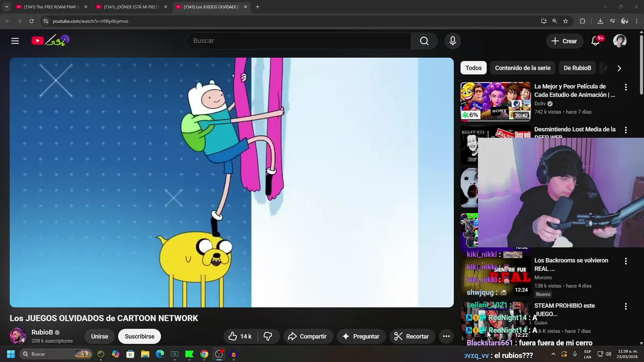
Task: Go back in browser history
Action: [x=7, y=21]
